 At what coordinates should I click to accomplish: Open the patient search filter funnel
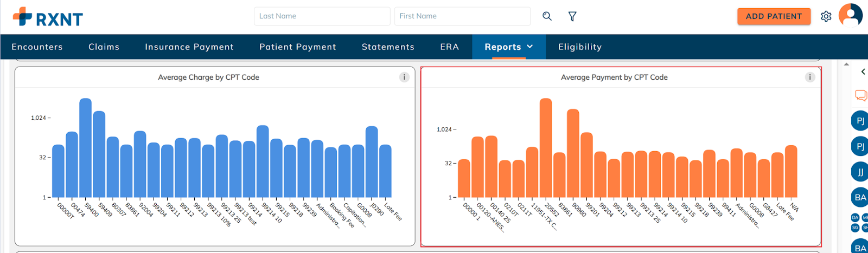point(572,16)
